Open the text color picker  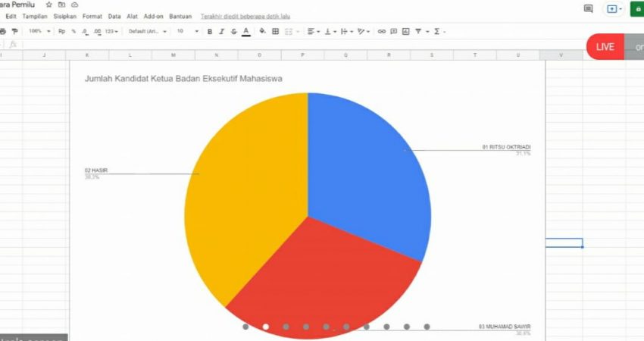coord(246,31)
